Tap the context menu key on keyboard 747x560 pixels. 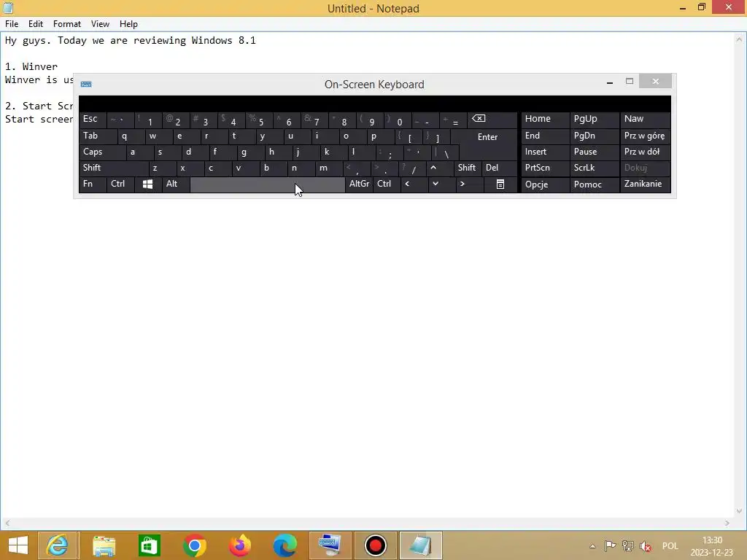point(500,184)
